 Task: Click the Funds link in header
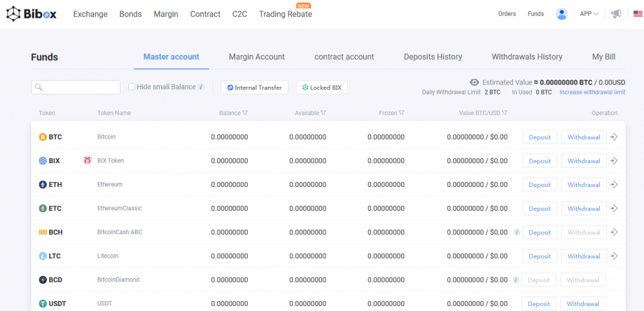tap(536, 14)
